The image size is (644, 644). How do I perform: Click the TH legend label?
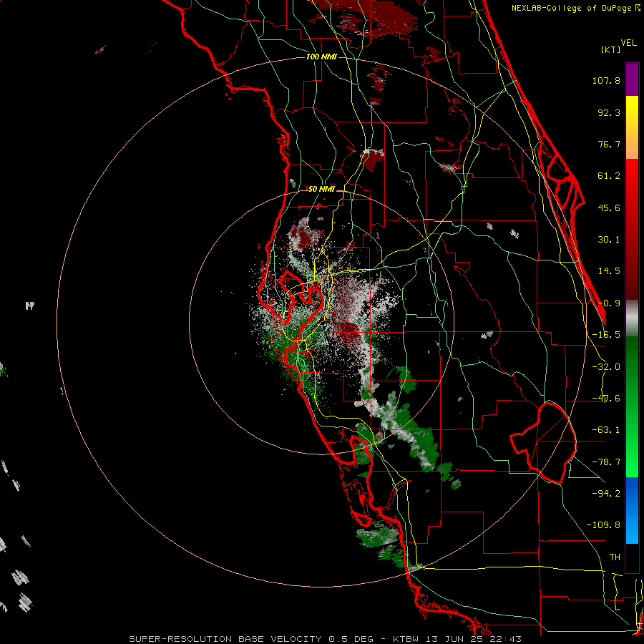pyautogui.click(x=615, y=557)
